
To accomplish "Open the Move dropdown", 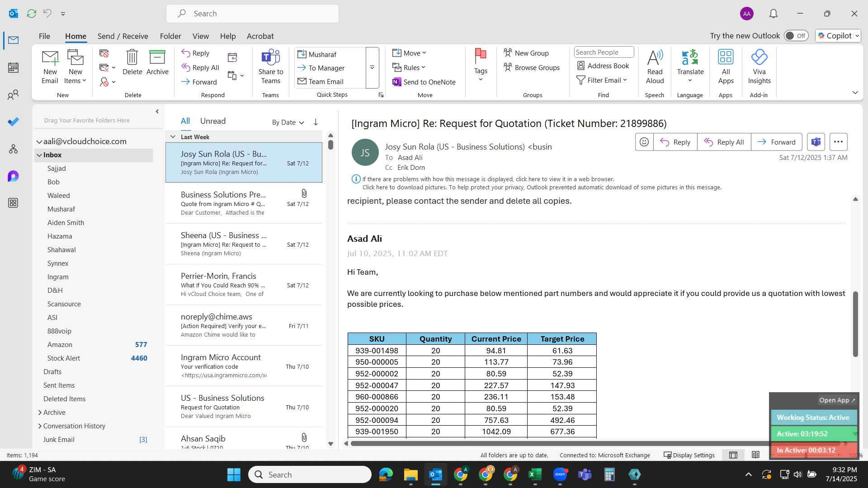I will (410, 53).
